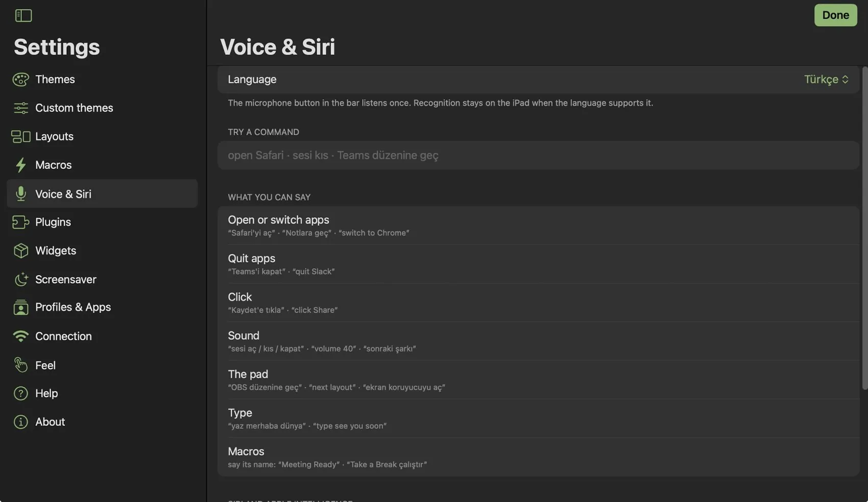
Task: Click the Voice & Siri microphone icon
Action: coord(20,194)
